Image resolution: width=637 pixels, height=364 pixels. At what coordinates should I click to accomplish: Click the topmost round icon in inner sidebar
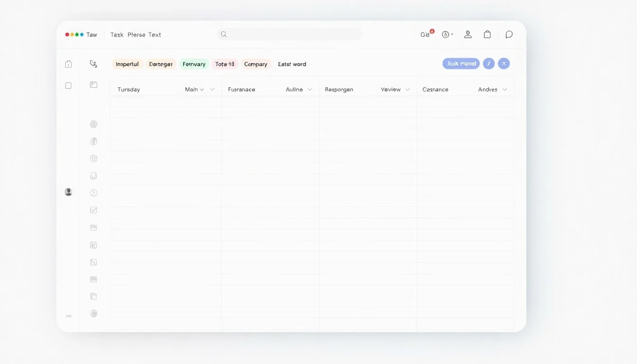[93, 124]
